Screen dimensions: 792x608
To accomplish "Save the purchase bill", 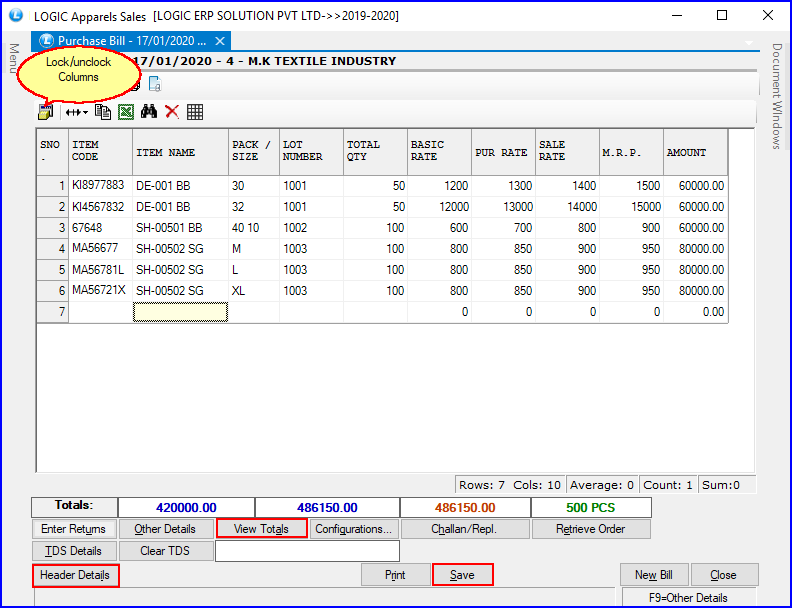I will (x=463, y=575).
